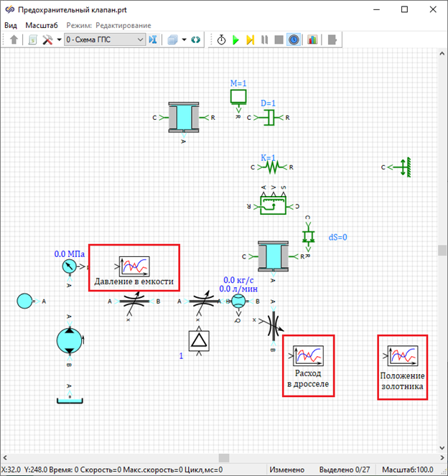Toggle the highlighted blue clock button
The image size is (448, 476).
pos(294,39)
